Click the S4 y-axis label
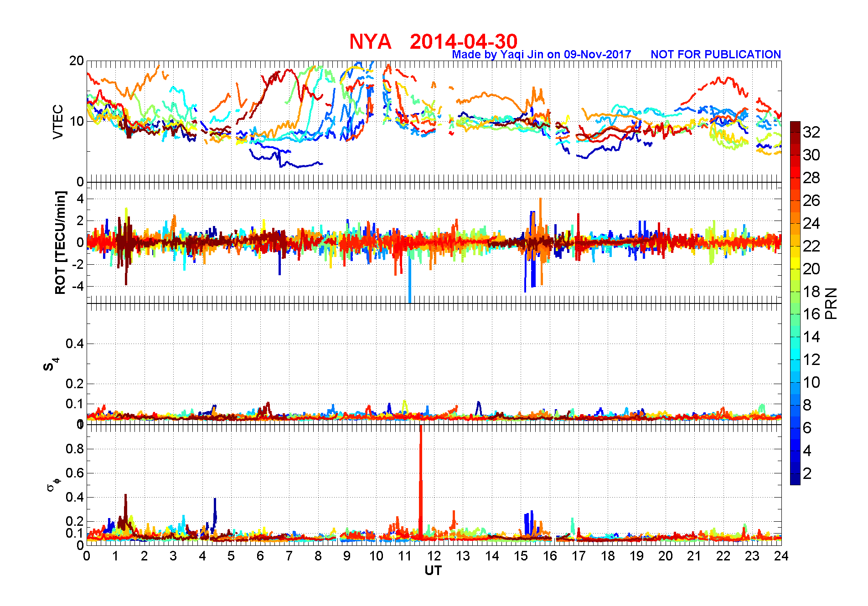 51,365
